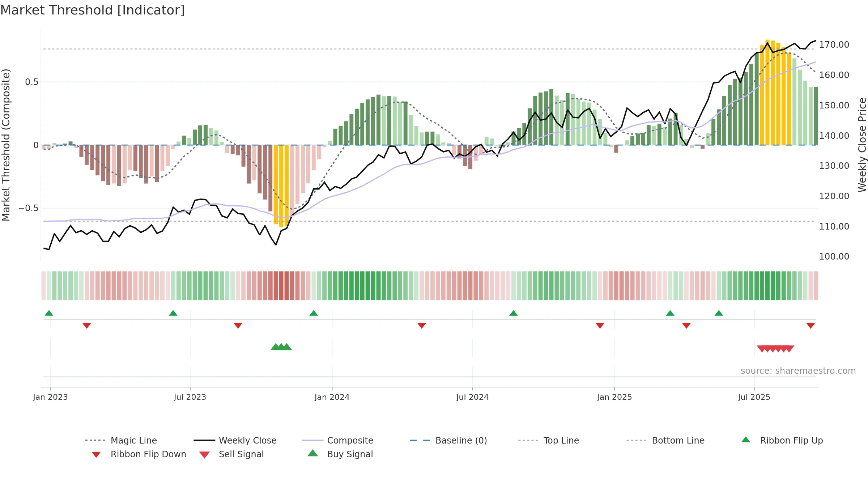Click the green buy signal cluster near October 2023

281,347
